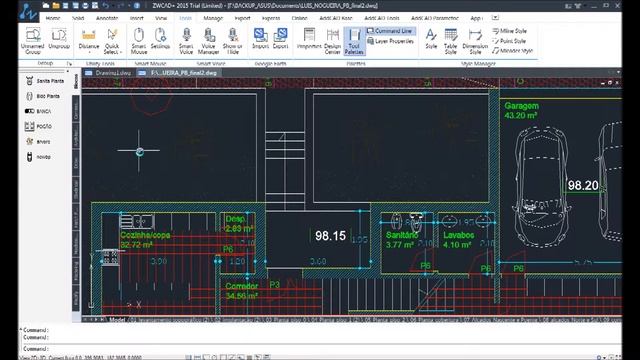640x360 pixels.
Task: Switch to the Insert ribbon tab
Action: coord(136,18)
